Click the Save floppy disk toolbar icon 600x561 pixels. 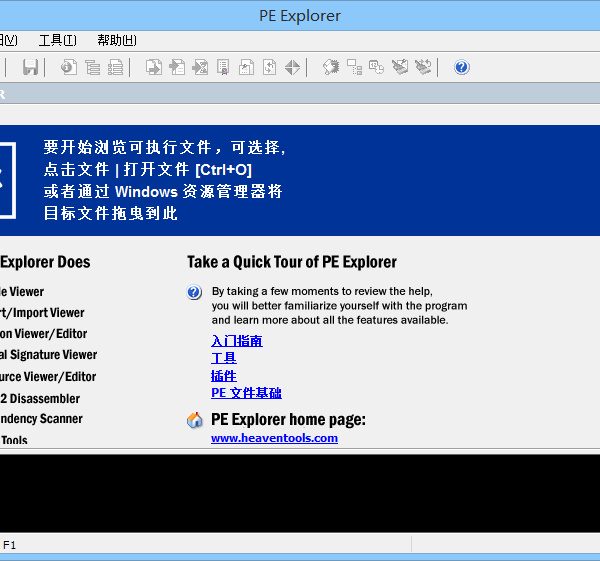coord(30,67)
